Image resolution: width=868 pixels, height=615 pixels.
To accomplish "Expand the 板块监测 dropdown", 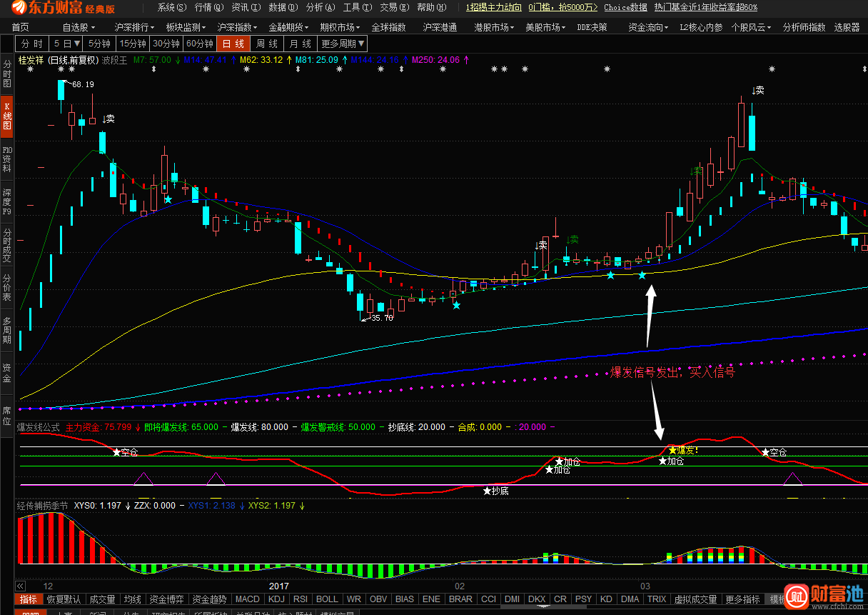I will tap(187, 27).
